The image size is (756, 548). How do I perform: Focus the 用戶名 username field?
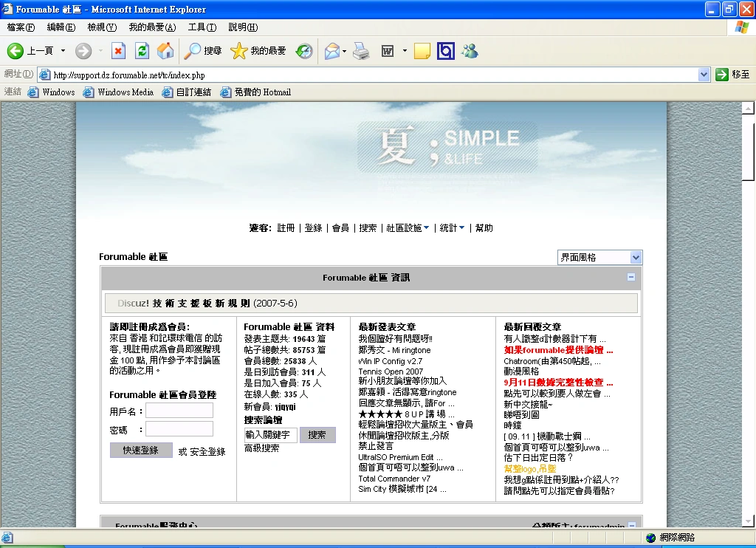[179, 411]
